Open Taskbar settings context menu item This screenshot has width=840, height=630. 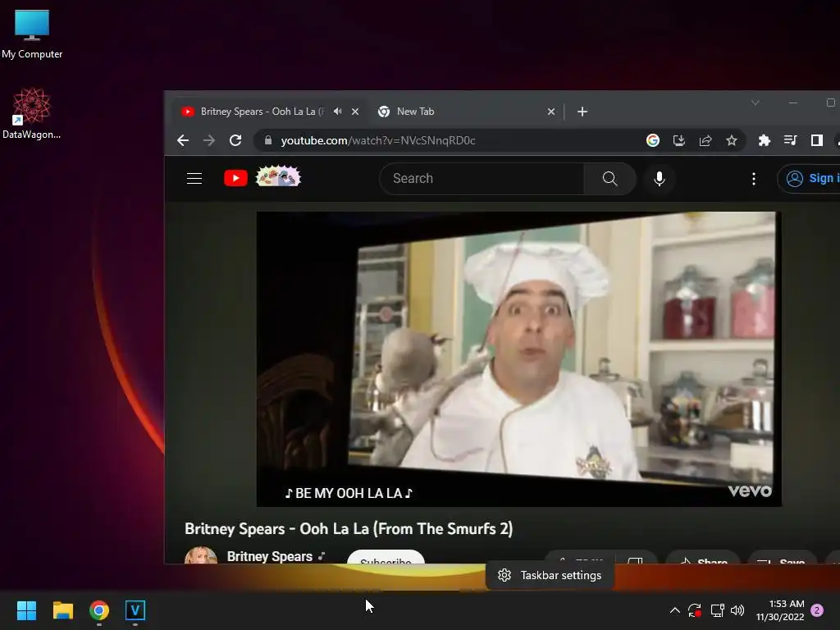click(550, 575)
